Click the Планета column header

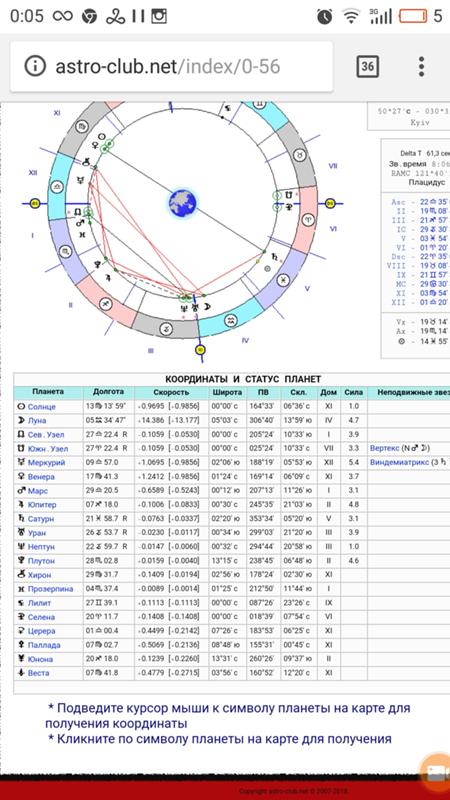pos(48,392)
